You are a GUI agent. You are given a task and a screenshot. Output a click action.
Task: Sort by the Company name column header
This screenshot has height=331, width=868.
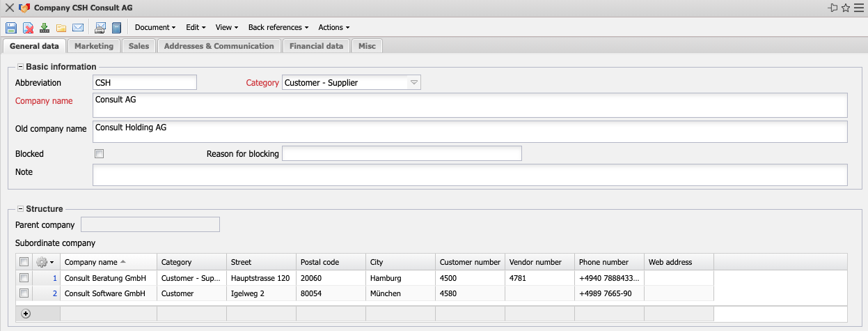91,262
